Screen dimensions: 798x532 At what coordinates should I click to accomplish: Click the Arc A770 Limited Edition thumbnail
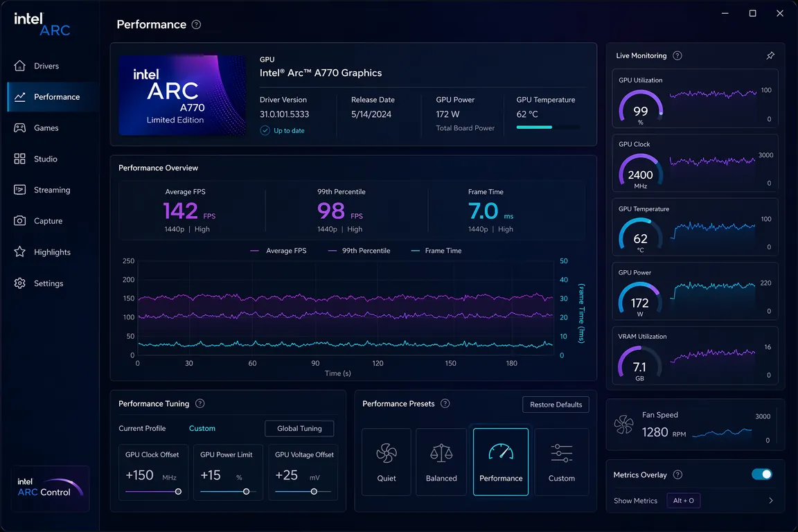coord(182,95)
